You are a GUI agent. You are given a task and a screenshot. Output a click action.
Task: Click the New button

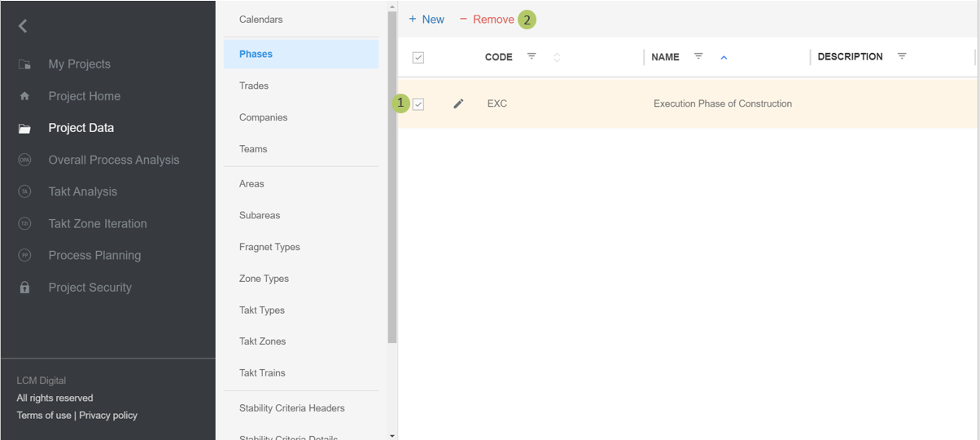click(427, 20)
